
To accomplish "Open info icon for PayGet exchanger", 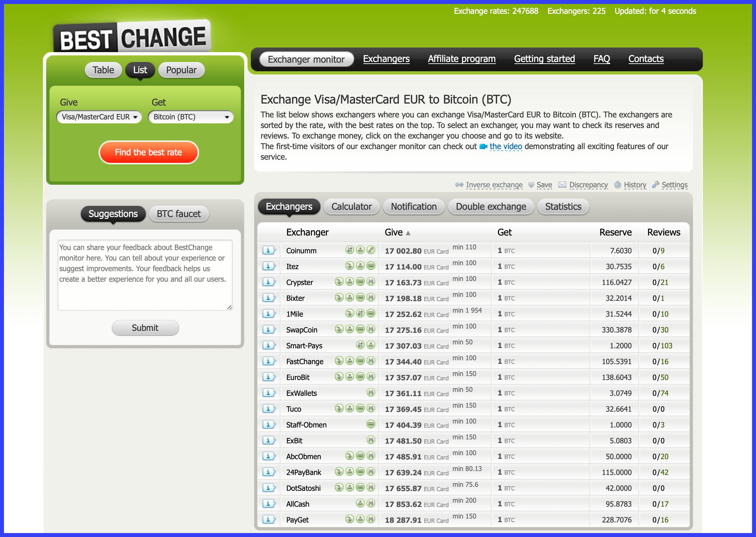I will 269,520.
